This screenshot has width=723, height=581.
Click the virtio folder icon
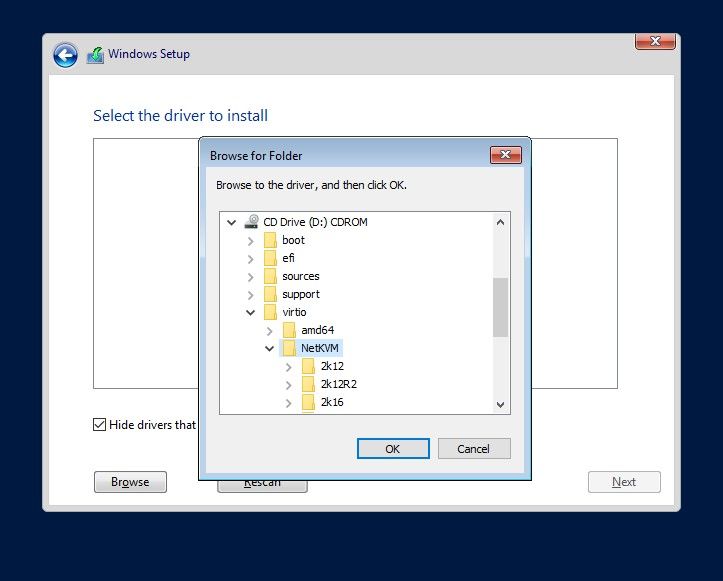pos(270,312)
